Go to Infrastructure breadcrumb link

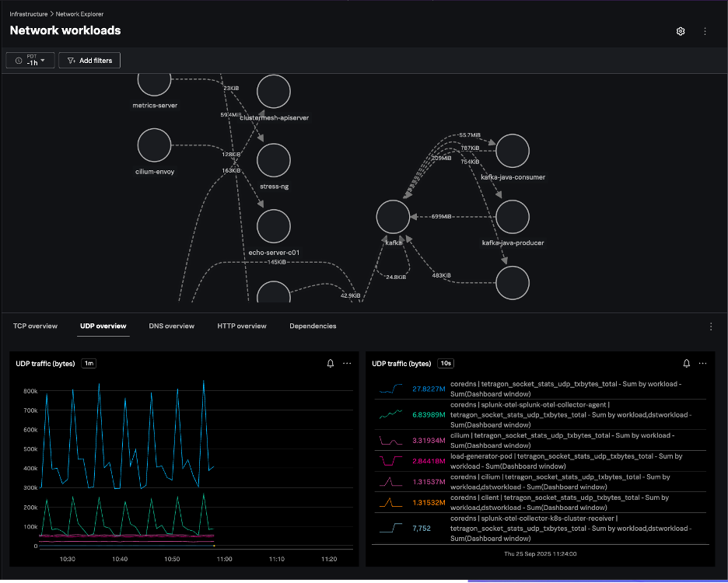point(30,14)
